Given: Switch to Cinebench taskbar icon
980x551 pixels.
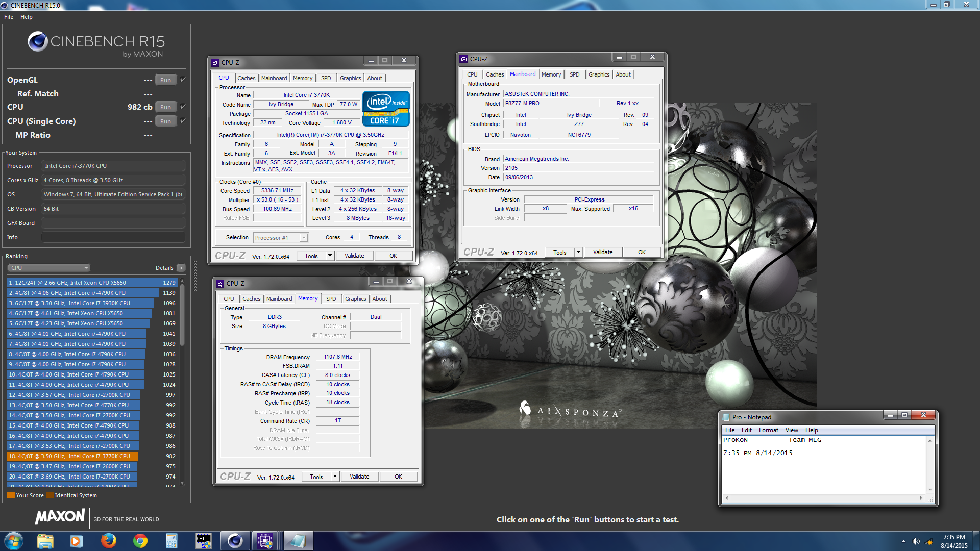Looking at the screenshot, I should point(235,541).
